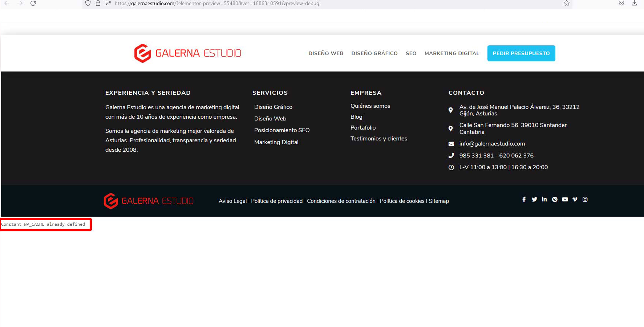Open the shield tracking protection icon
This screenshot has width=644, height=327.
click(x=88, y=3)
